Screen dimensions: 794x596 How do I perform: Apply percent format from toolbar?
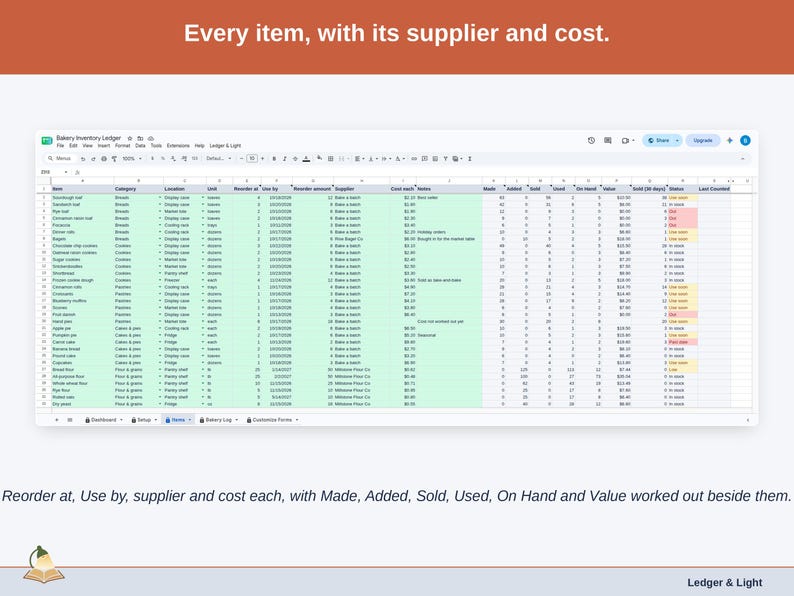coord(163,158)
